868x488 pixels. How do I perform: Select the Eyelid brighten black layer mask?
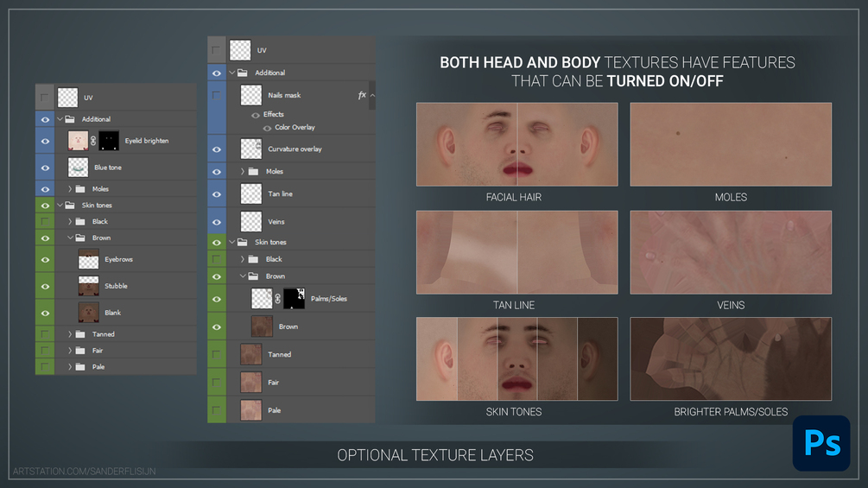(109, 141)
